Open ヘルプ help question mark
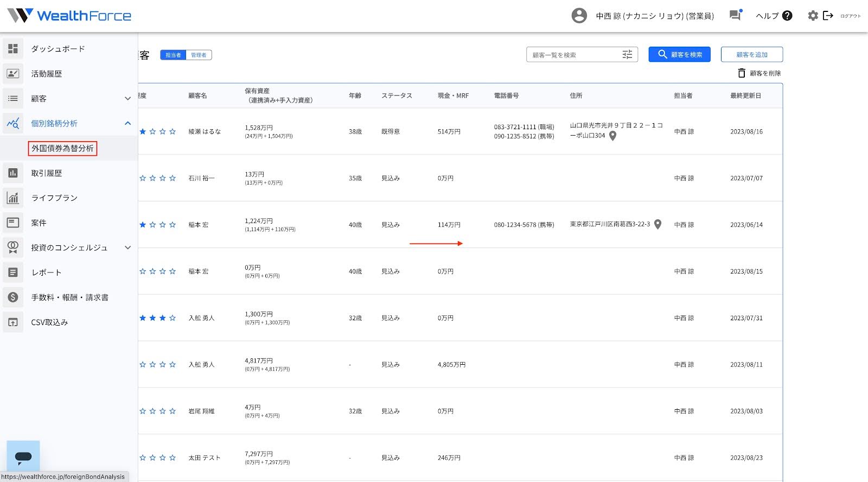Image resolution: width=868 pixels, height=482 pixels. click(x=787, y=16)
